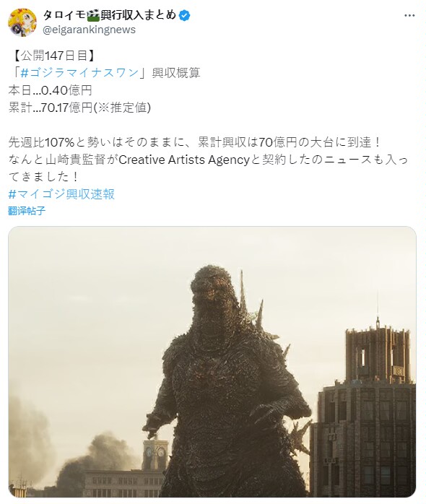Click the clapperboard emoji in display name
The height and width of the screenshot is (504, 426).
click(93, 15)
